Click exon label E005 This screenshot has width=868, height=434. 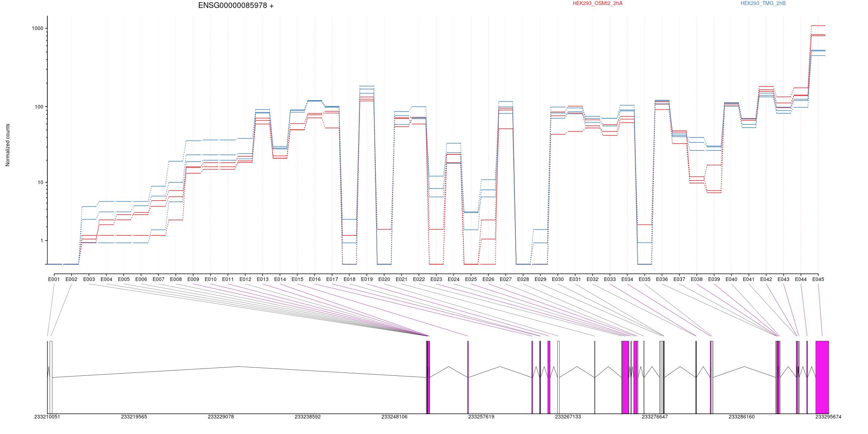coord(124,279)
